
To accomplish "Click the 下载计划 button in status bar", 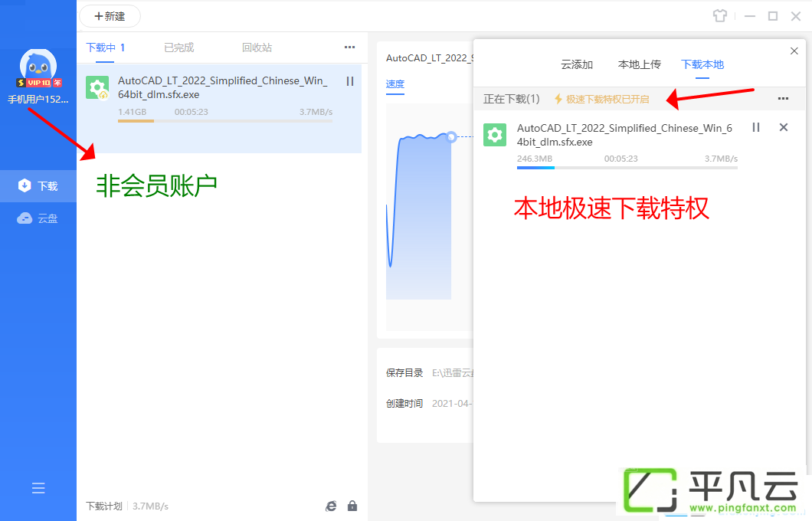I will pyautogui.click(x=104, y=506).
